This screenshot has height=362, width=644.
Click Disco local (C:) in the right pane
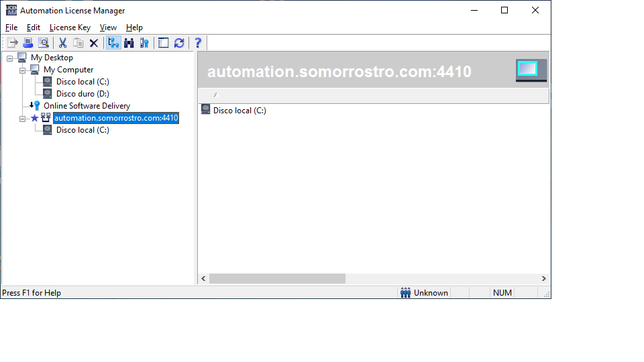pos(239,111)
